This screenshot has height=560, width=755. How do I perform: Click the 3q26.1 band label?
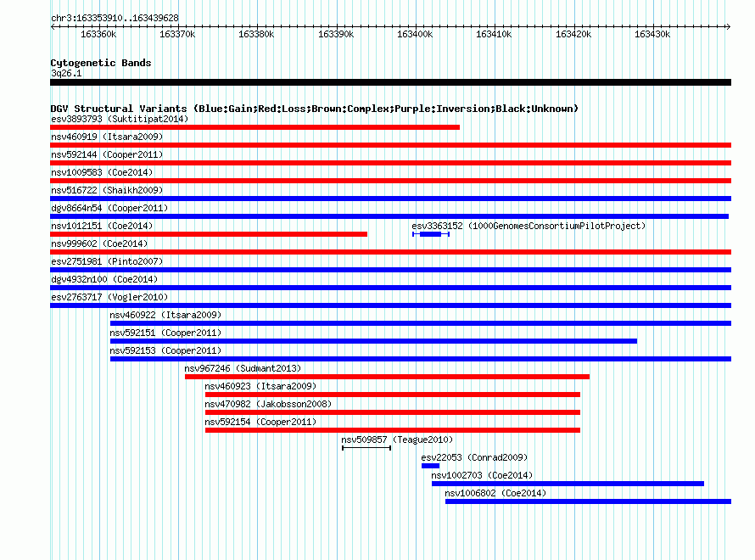66,73
